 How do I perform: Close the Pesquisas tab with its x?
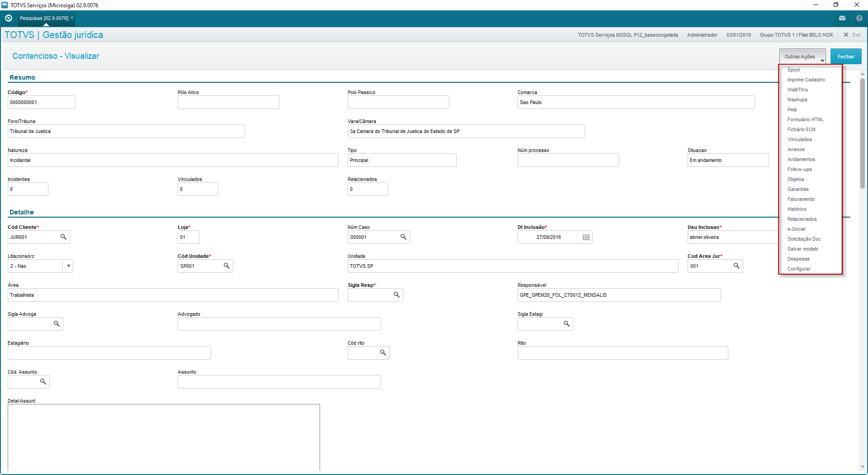pyautogui.click(x=72, y=18)
